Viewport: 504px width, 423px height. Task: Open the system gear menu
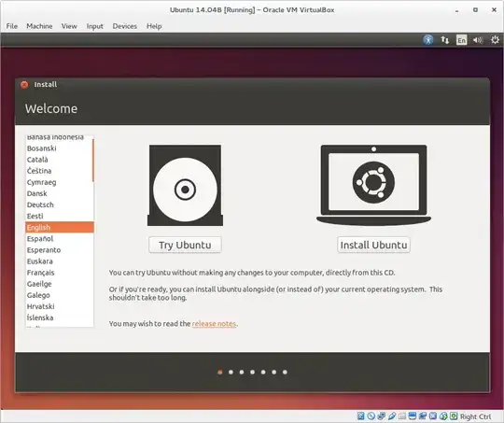tap(495, 40)
